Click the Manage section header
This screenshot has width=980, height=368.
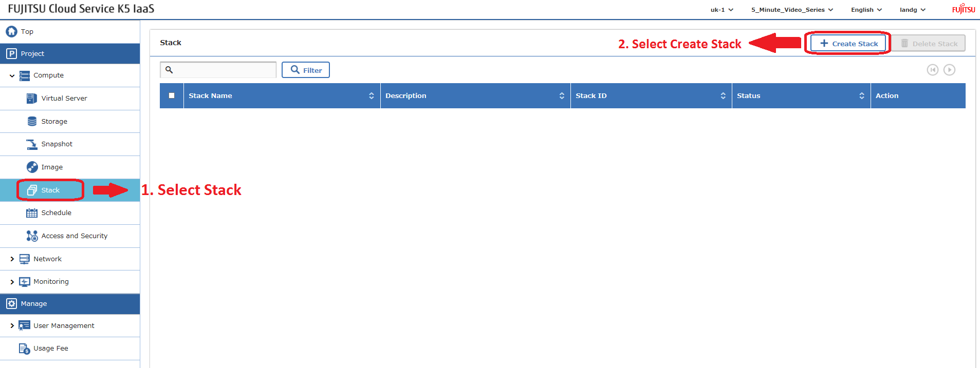(70, 304)
